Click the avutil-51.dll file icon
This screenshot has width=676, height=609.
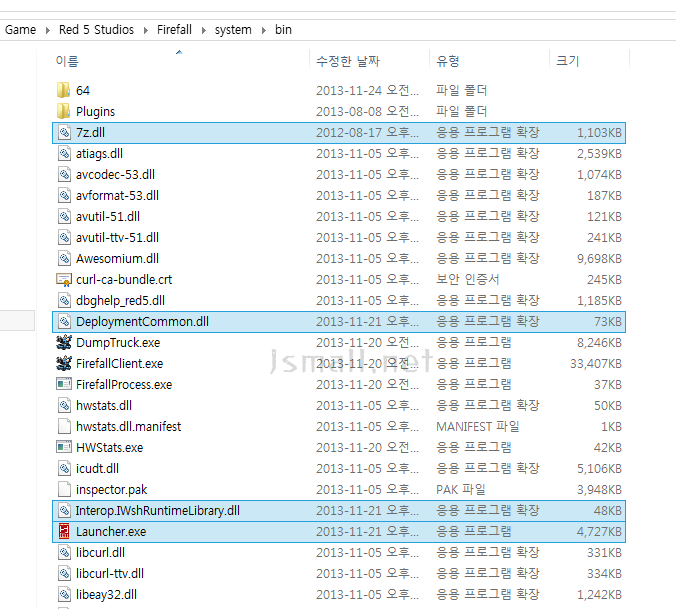[x=64, y=216]
